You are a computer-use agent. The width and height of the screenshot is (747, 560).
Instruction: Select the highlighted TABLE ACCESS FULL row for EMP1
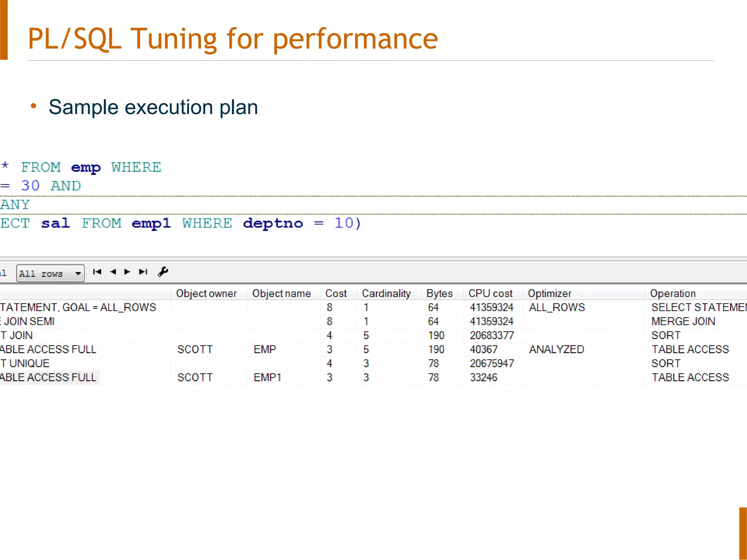373,377
